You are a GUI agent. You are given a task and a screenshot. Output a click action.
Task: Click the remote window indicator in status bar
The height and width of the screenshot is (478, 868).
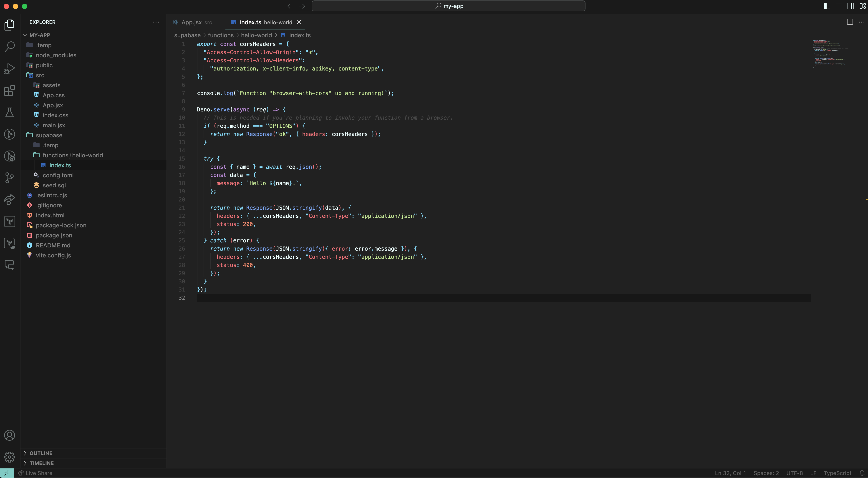[7, 473]
